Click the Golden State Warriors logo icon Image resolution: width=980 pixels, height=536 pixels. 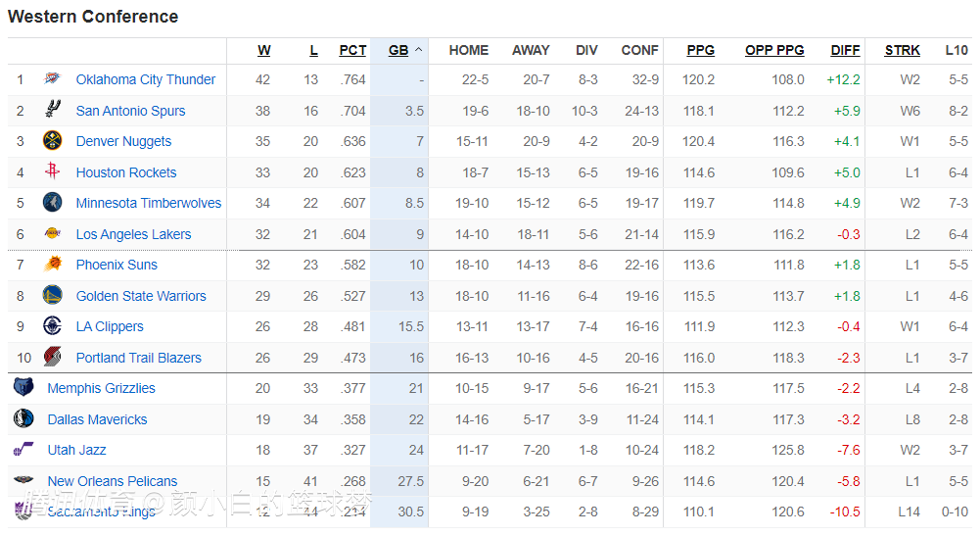pos(52,296)
